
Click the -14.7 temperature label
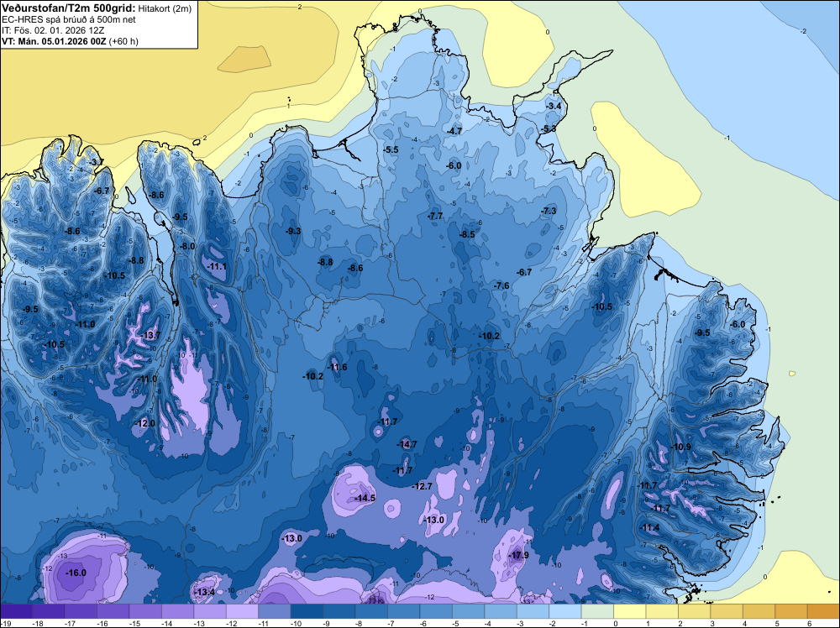click(407, 444)
